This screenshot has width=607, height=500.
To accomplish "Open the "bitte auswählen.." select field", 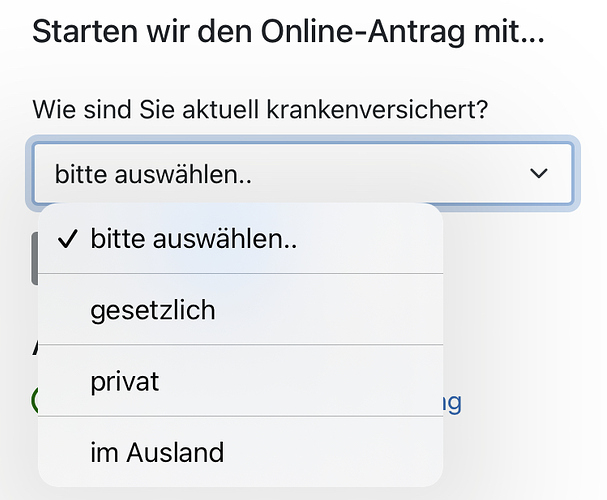I will [303, 174].
